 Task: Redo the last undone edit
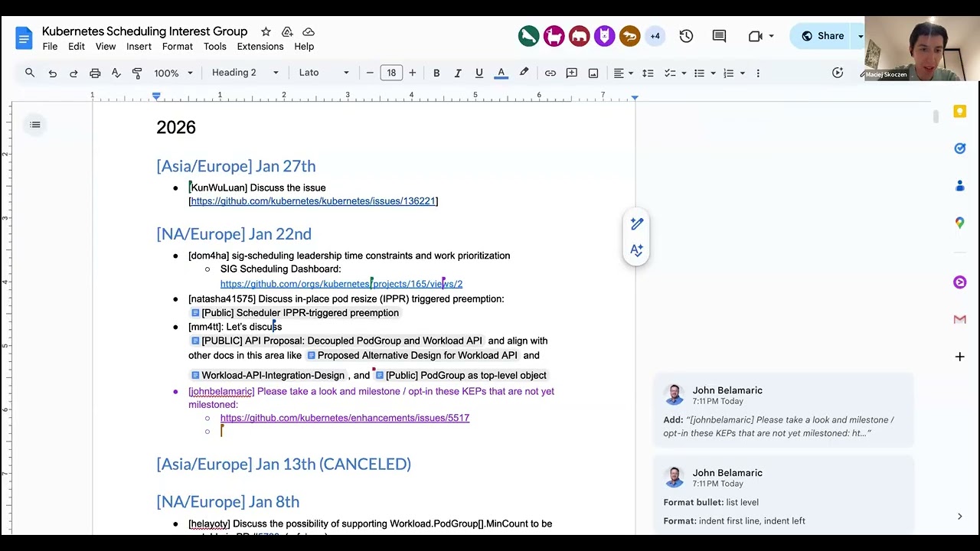click(73, 73)
